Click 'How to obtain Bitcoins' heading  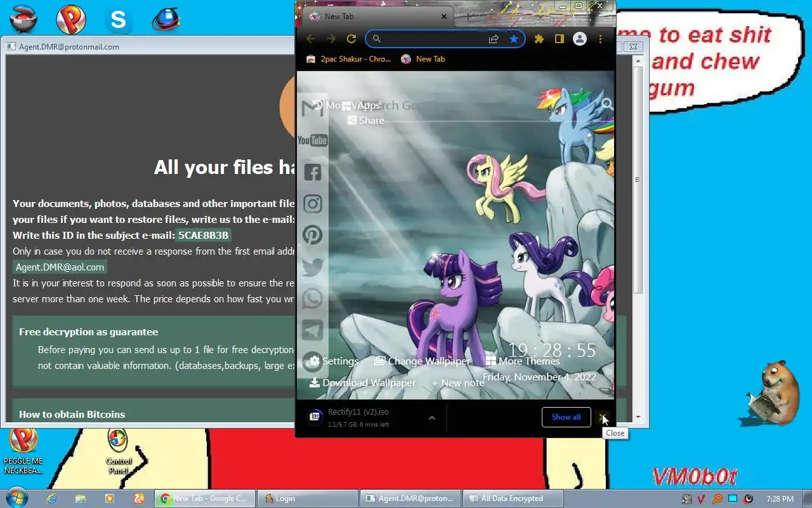click(72, 415)
